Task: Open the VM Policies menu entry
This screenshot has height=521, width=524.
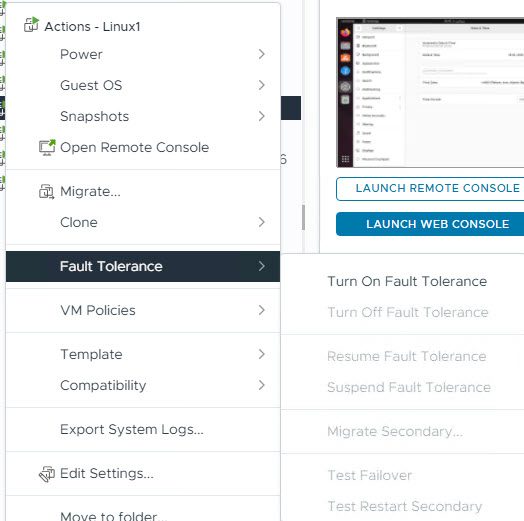Action: pos(143,310)
